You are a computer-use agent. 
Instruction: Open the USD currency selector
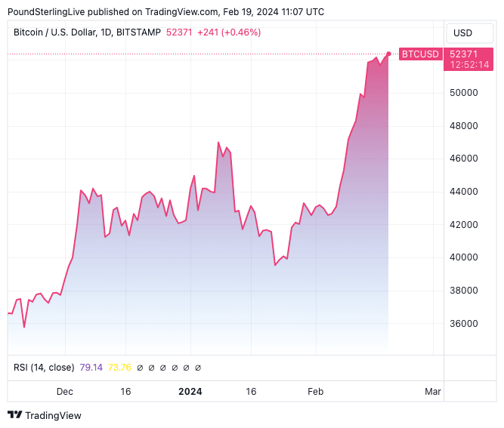[x=462, y=33]
